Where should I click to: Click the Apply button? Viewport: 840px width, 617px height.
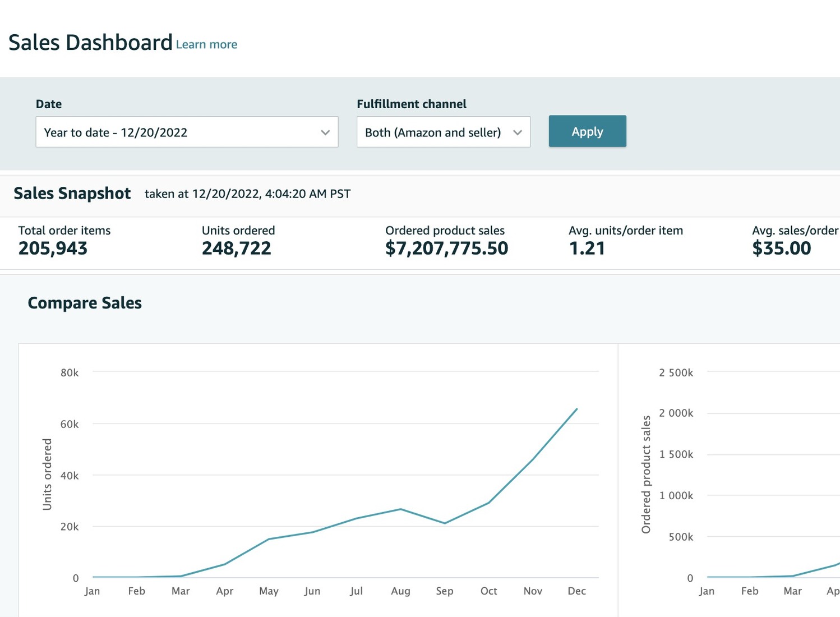(x=587, y=131)
